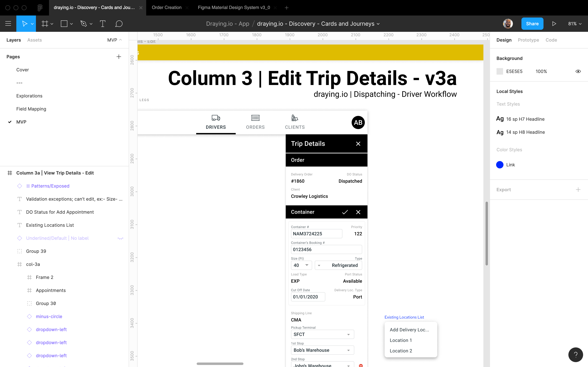Toggle Background color visibility eye

pos(578,71)
